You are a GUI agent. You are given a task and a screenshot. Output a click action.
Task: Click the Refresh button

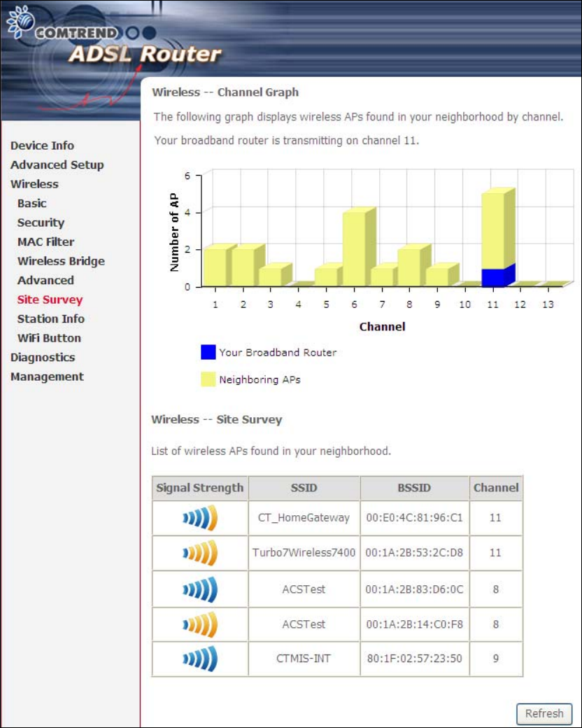click(x=544, y=713)
